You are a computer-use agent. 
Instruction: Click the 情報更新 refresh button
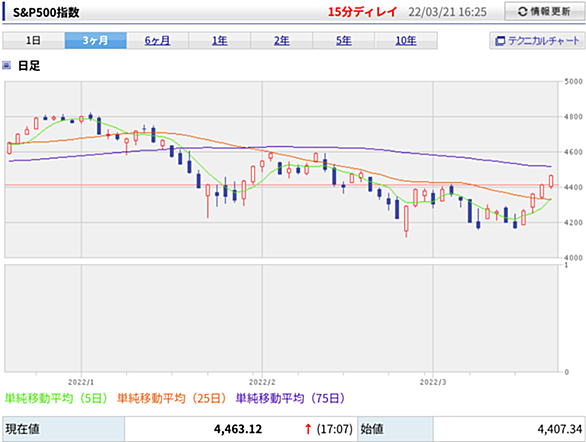click(544, 12)
